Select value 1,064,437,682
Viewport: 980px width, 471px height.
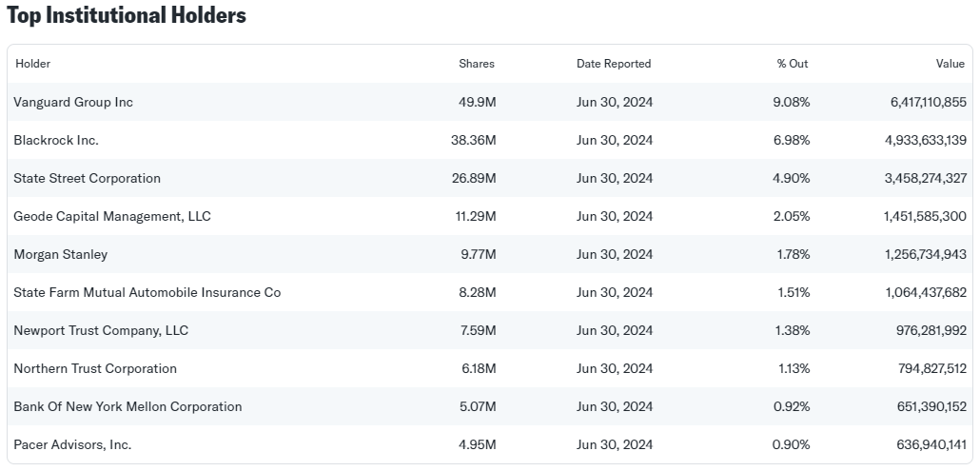point(926,292)
